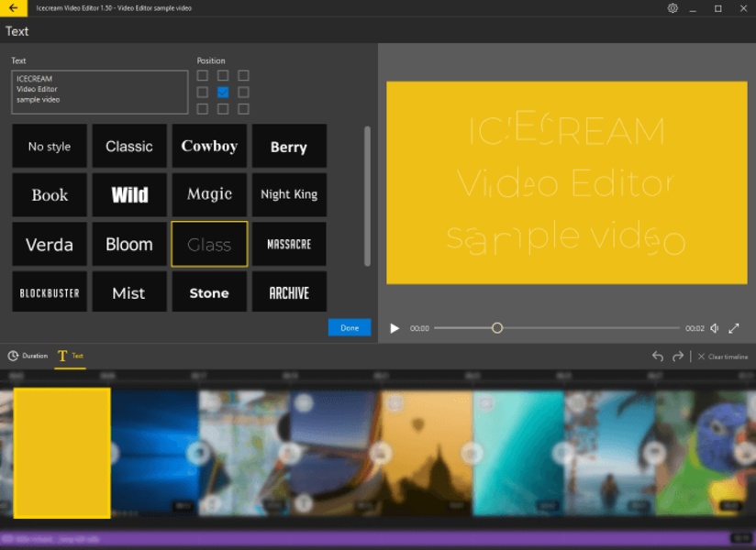
Task: Expand preview to fullscreen
Action: (734, 328)
